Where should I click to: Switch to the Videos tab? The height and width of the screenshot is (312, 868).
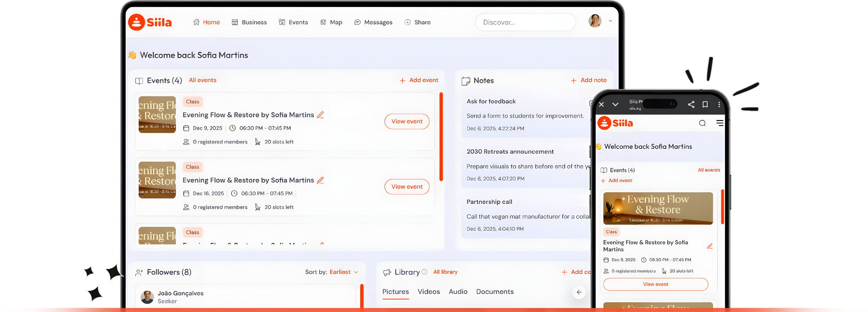pyautogui.click(x=429, y=292)
